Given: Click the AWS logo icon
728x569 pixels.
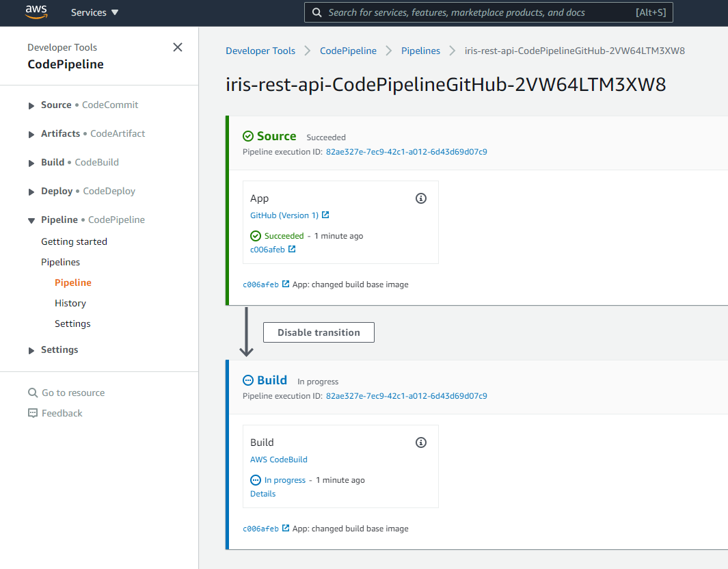Looking at the screenshot, I should point(36,12).
